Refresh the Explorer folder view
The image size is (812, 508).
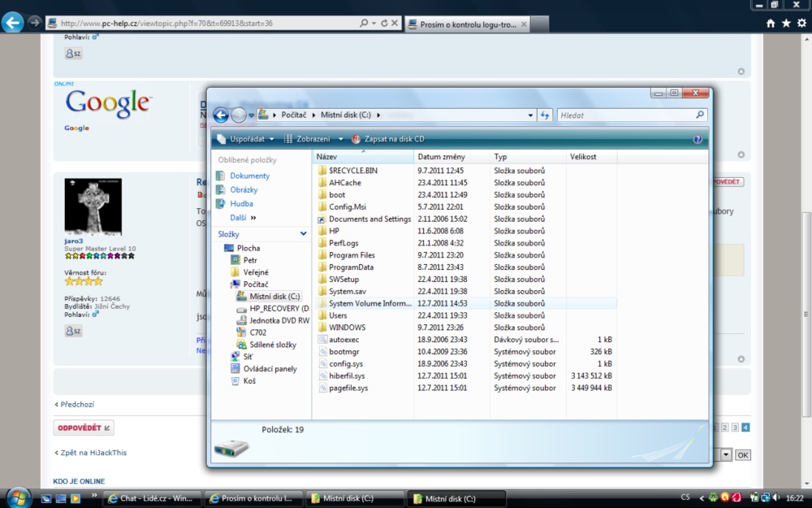point(545,115)
